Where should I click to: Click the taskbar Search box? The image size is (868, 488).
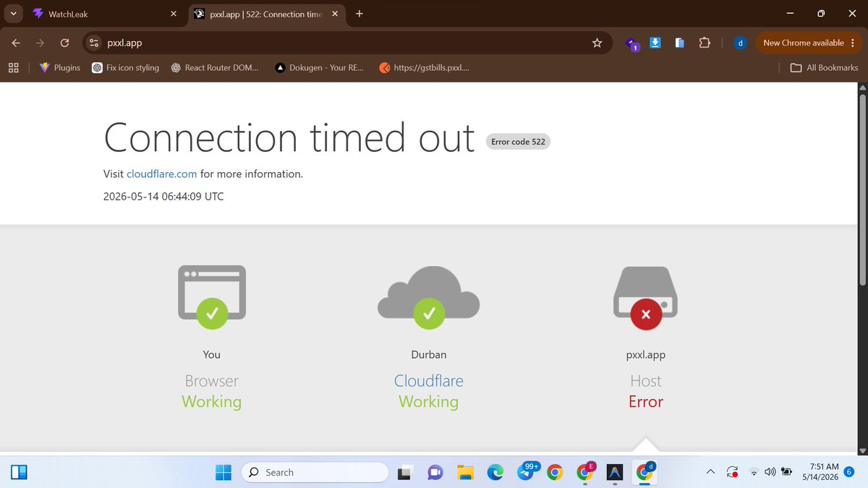point(315,472)
